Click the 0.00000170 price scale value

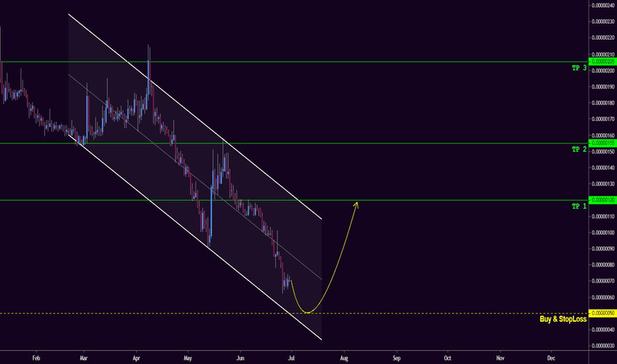(x=603, y=119)
